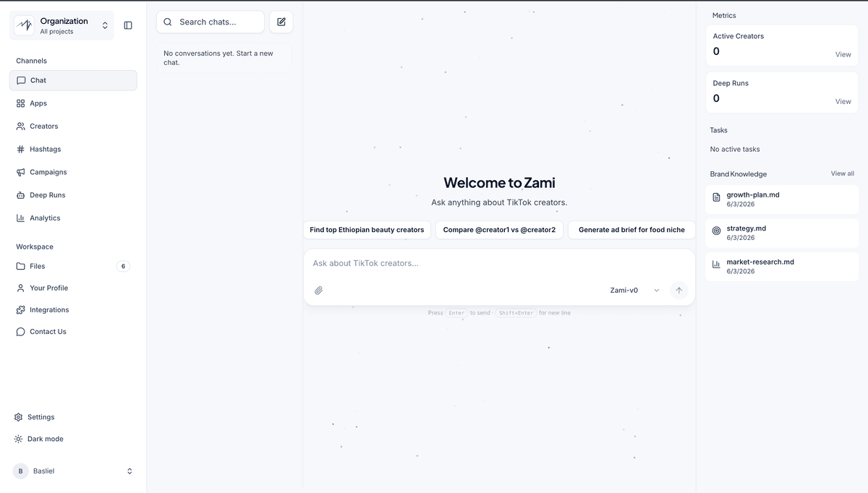The width and height of the screenshot is (868, 493).
Task: Send message with the arrow-up button
Action: 678,290
